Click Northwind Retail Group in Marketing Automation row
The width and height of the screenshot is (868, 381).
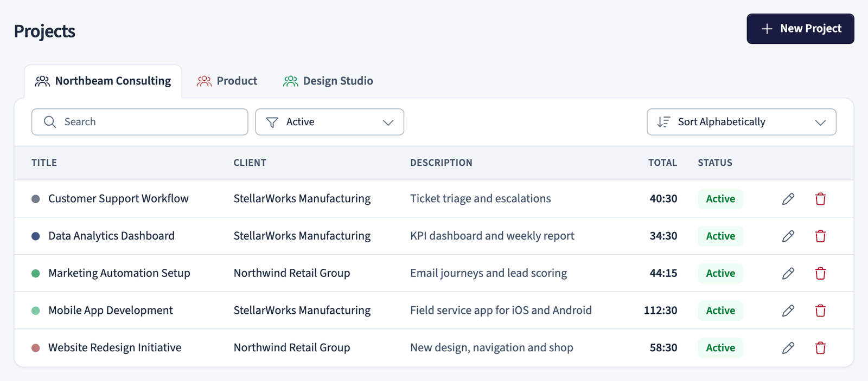(x=292, y=273)
